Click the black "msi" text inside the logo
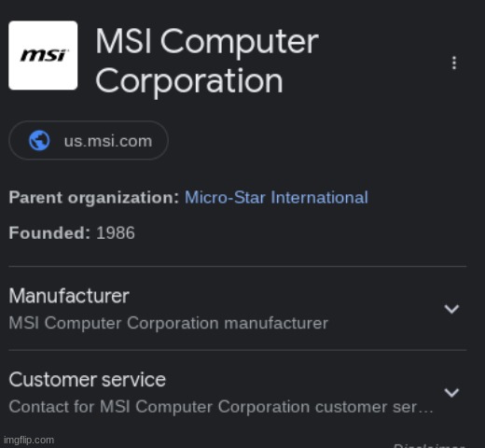This screenshot has width=485, height=448. (x=43, y=55)
